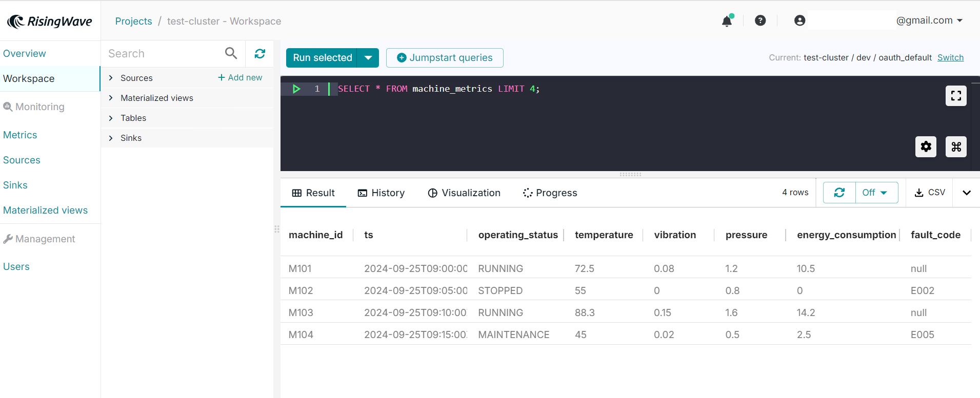Image resolution: width=980 pixels, height=398 pixels.
Task: Expand the editor to fullscreen
Action: pos(956,96)
